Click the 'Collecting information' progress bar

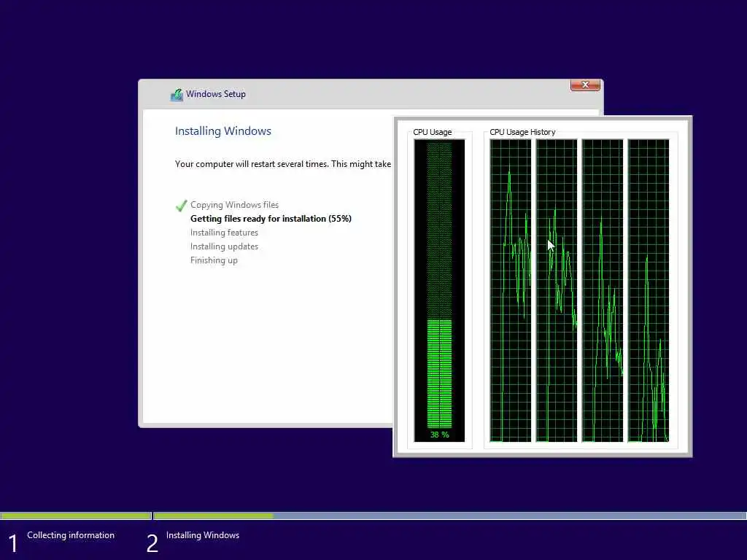(76, 516)
